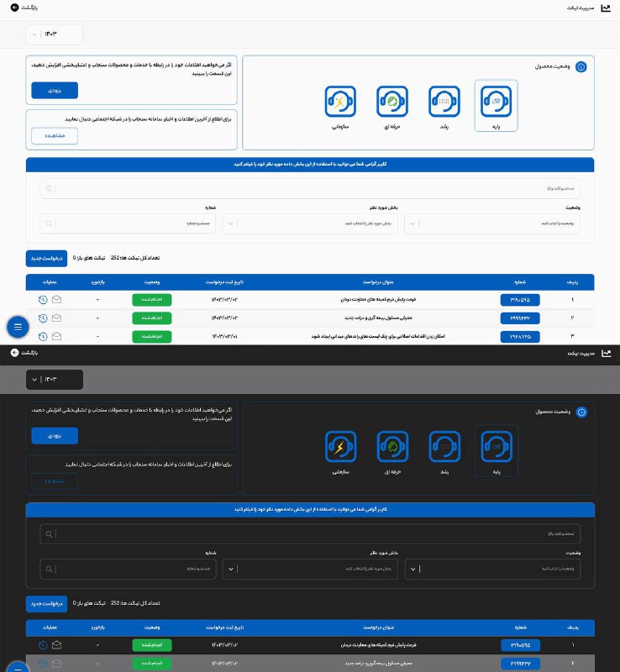620x672 pixels.
Task: Click the envelope icon of row 1 in dark table
Action: (57, 645)
